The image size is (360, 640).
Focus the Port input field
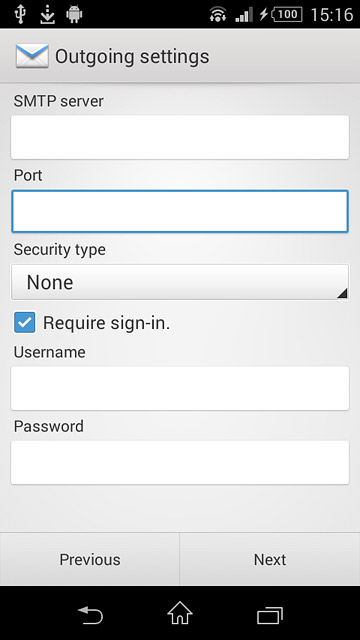click(x=180, y=211)
